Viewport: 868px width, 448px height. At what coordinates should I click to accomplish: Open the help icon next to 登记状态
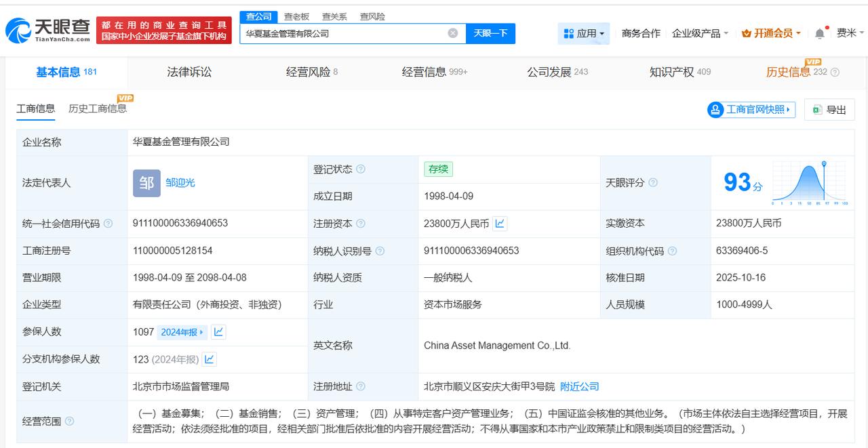coord(361,169)
